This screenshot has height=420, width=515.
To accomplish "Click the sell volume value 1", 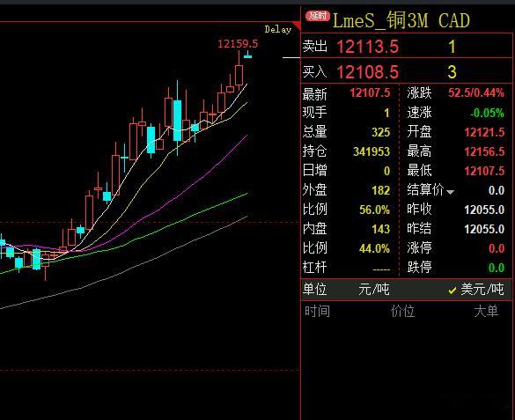I will click(452, 47).
